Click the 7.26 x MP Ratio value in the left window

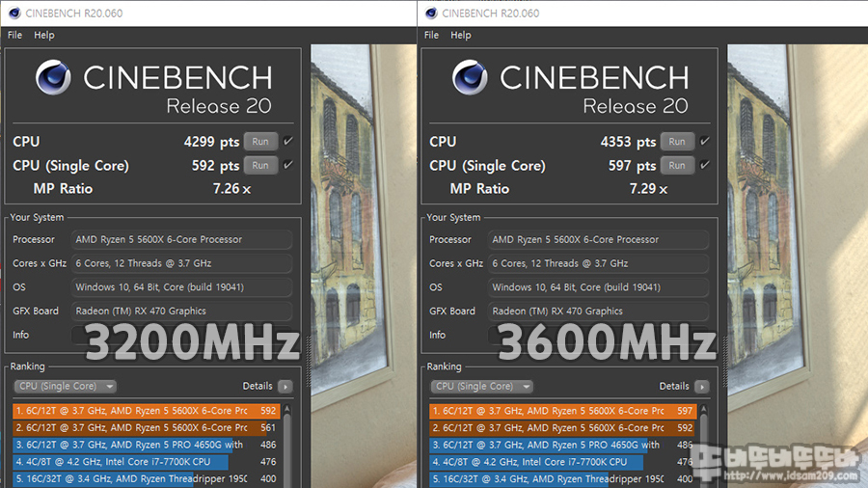[x=231, y=189]
